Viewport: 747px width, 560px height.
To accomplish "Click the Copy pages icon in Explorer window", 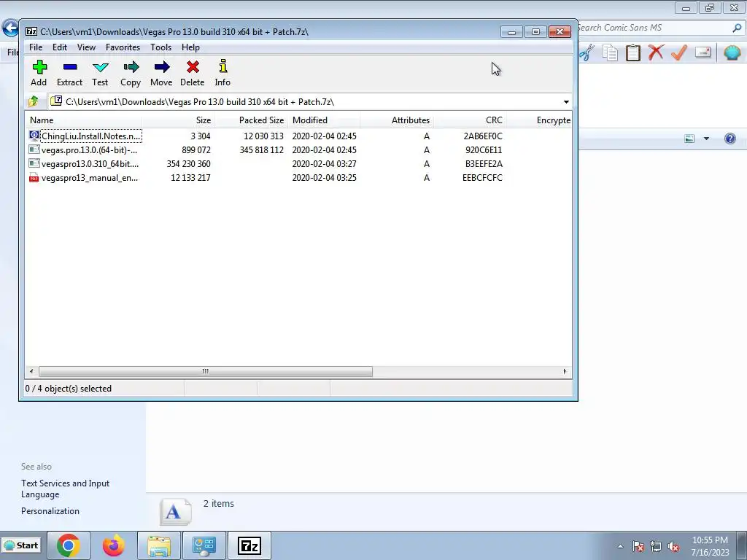I will click(x=610, y=52).
